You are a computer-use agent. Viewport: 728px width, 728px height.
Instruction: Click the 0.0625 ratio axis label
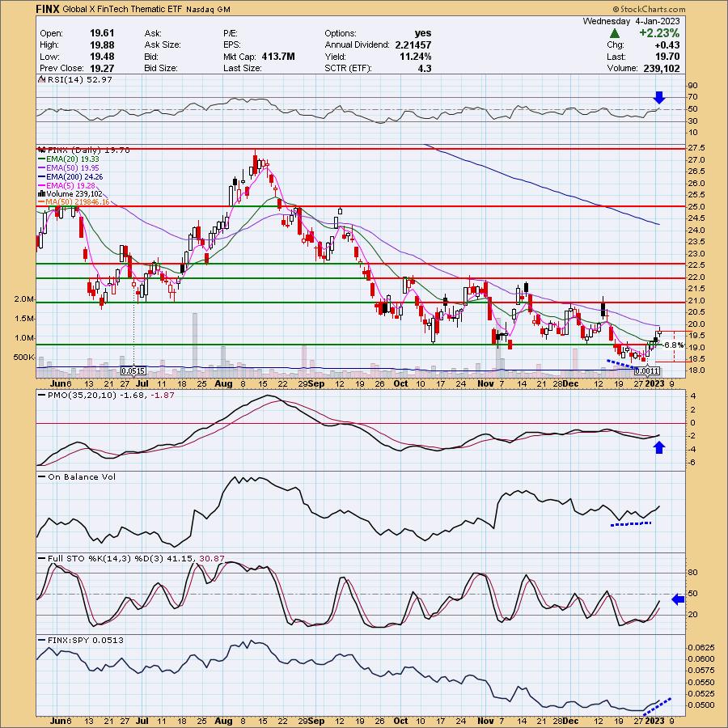pos(700,647)
